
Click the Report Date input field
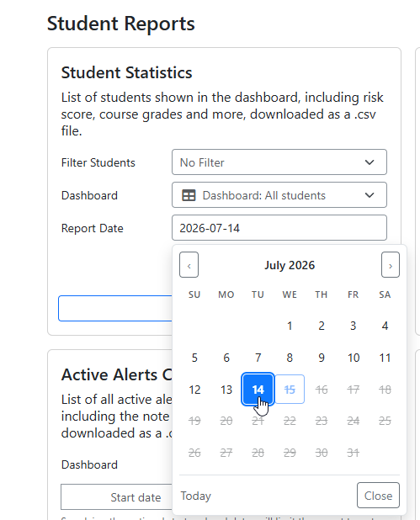point(279,228)
